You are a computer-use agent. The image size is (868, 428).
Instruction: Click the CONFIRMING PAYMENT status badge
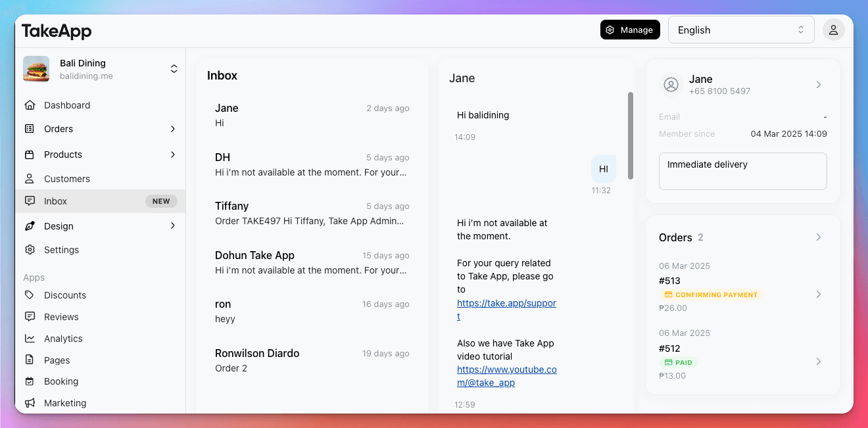tap(711, 295)
